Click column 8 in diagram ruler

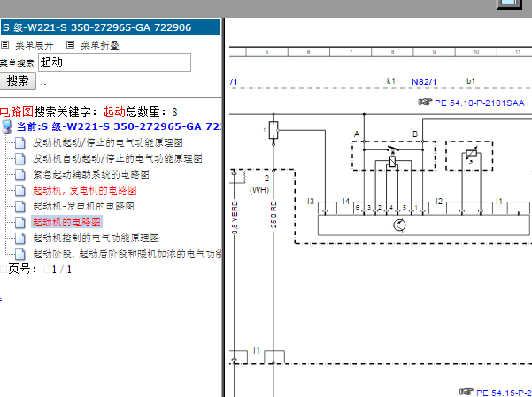392,52
